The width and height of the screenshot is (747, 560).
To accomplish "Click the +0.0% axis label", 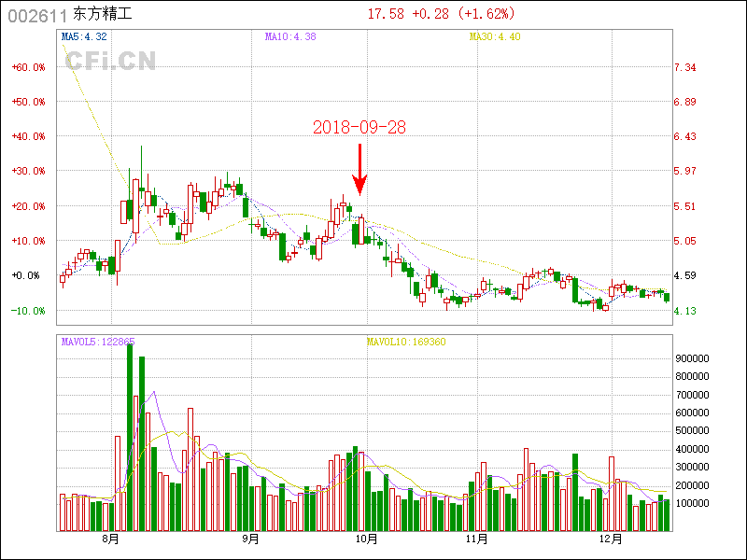I will (26, 275).
